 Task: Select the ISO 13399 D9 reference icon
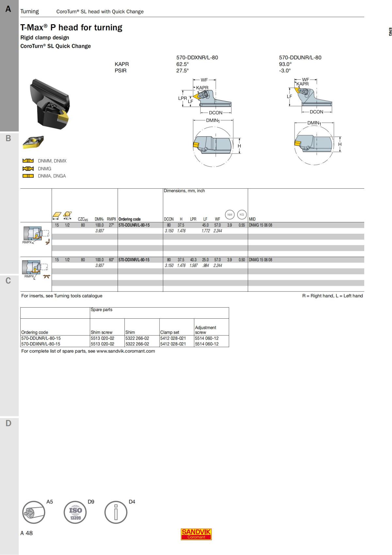[75, 512]
